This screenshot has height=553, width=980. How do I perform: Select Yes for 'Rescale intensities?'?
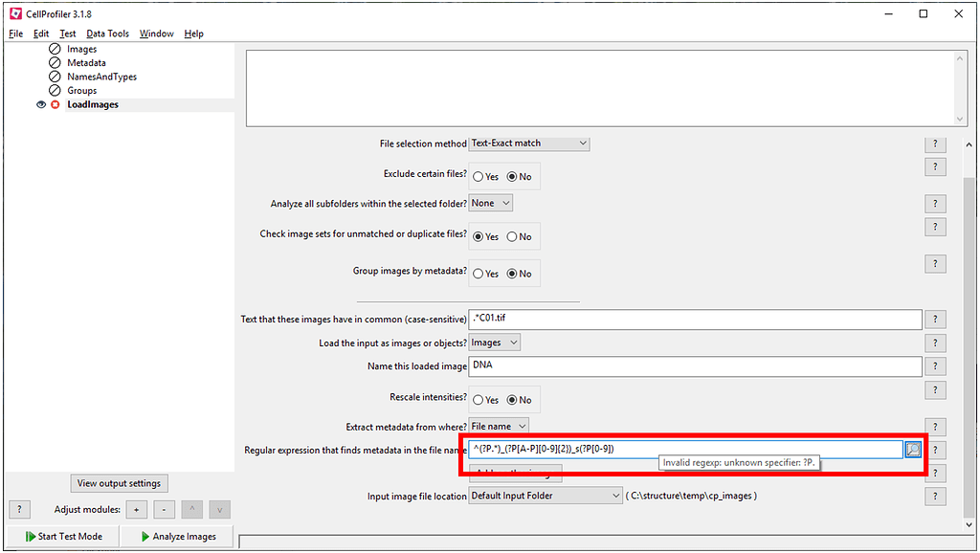point(479,399)
